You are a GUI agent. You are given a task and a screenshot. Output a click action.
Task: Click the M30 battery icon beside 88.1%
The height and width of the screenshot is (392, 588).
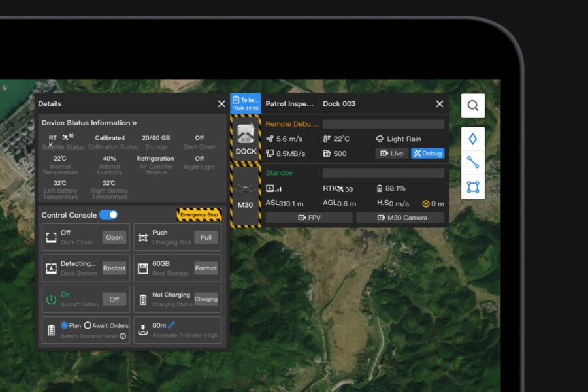tap(380, 188)
